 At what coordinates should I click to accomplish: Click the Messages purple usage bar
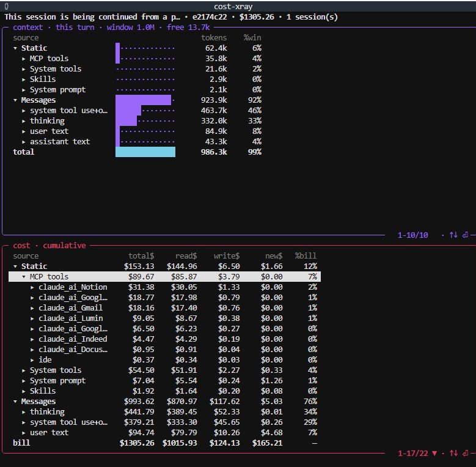[x=143, y=100]
